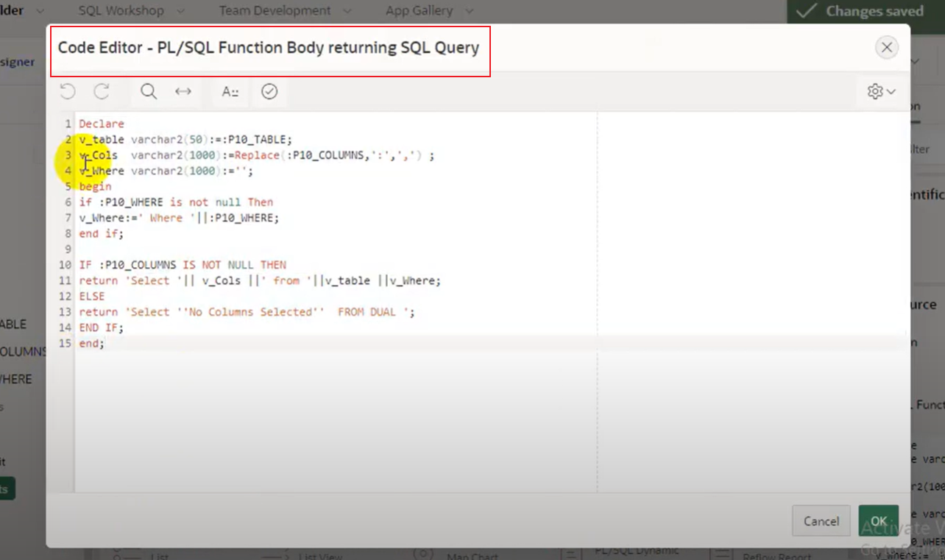Trigger the Auto Complete icon

point(230,91)
